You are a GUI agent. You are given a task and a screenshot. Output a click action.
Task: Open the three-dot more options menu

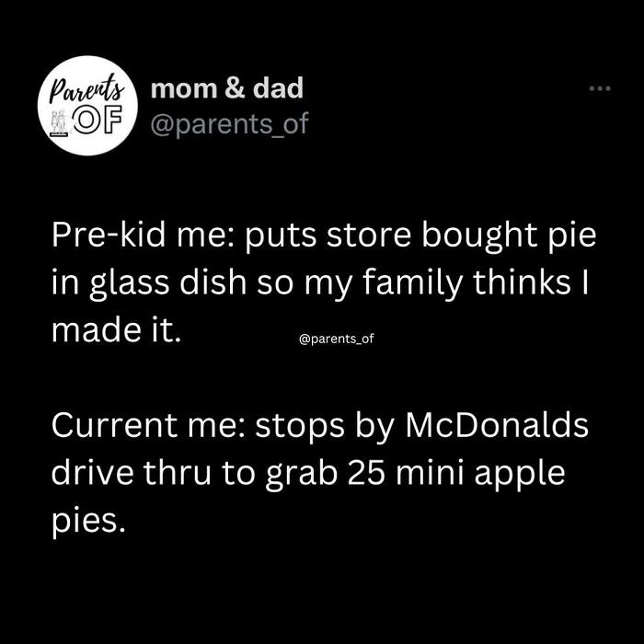(x=599, y=89)
